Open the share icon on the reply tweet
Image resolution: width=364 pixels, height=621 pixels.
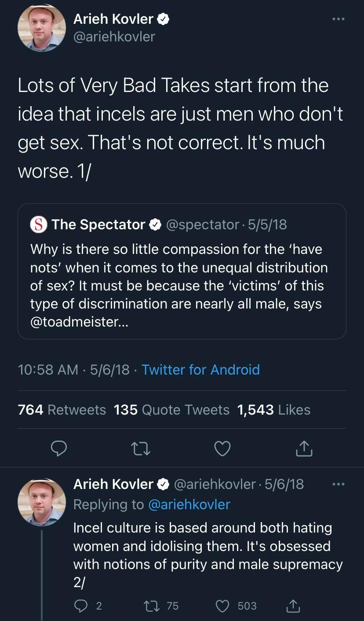(293, 606)
